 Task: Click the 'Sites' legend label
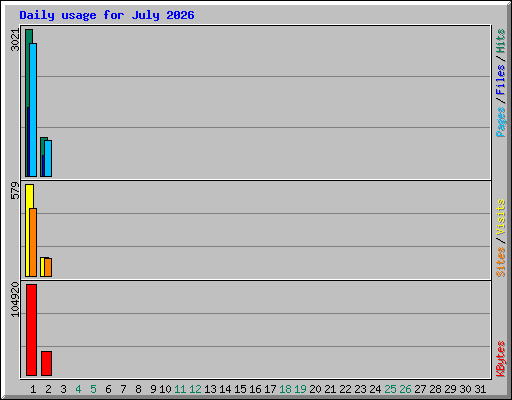501,262
